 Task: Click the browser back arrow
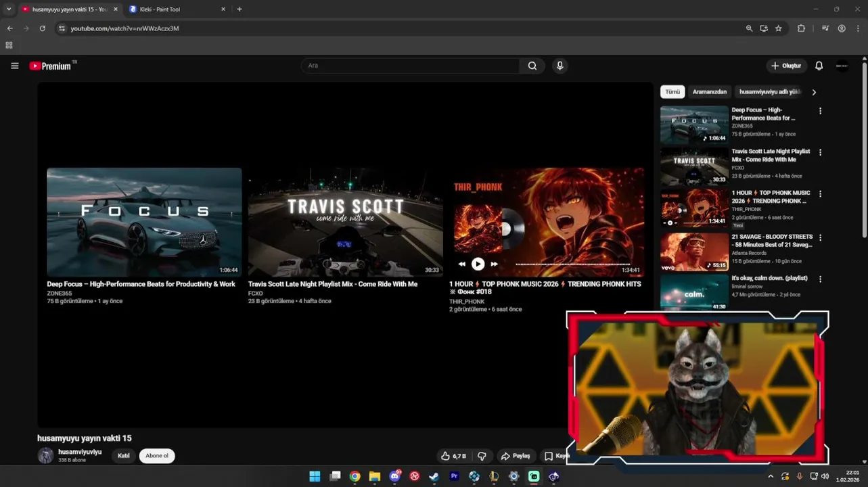(9, 28)
